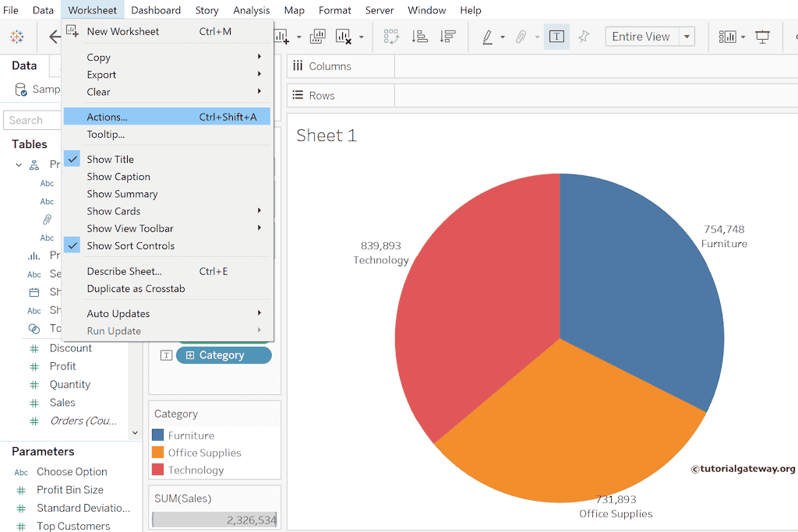This screenshot has width=798, height=532.
Task: Uncheck Show Sort Controls option
Action: [x=130, y=245]
